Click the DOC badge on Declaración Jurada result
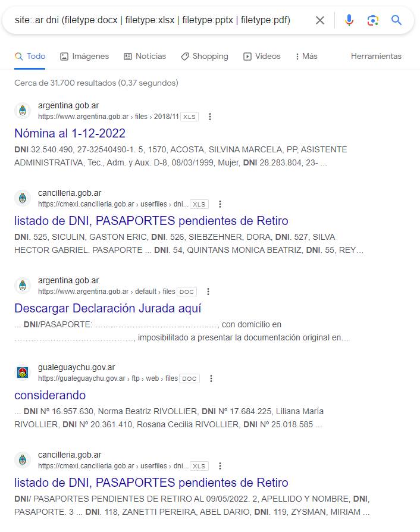This screenshot has width=420, height=532. coord(187,292)
